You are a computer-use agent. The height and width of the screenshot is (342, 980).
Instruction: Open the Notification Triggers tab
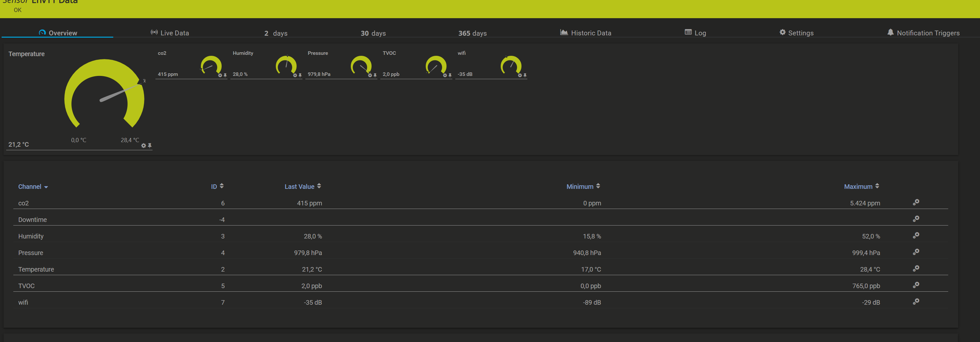[923, 33]
